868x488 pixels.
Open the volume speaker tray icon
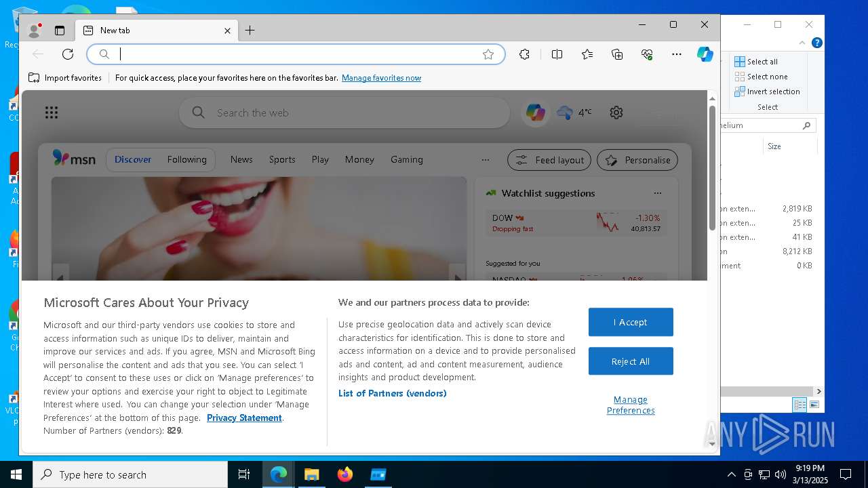(781, 474)
